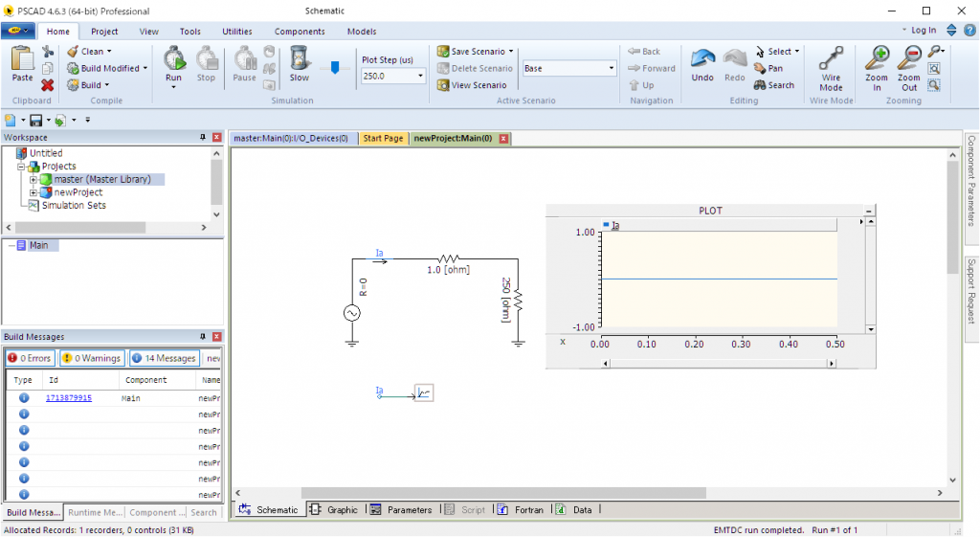Filter build messages by 0 Errors
This screenshot has height=537, width=980.
(30, 358)
